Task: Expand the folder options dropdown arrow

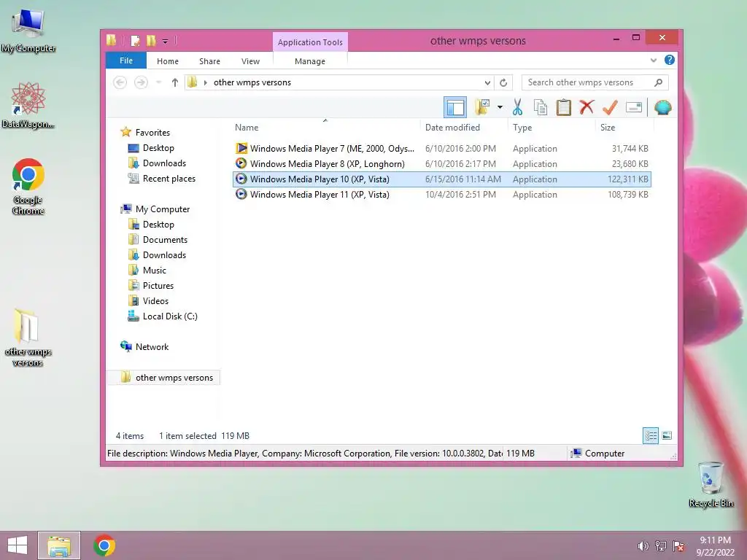Action: tap(500, 107)
